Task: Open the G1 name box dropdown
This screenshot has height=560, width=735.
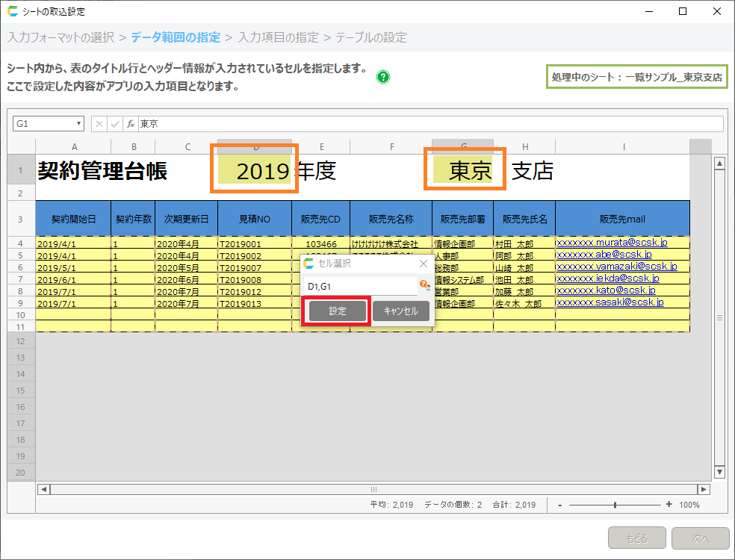Action: (x=78, y=124)
